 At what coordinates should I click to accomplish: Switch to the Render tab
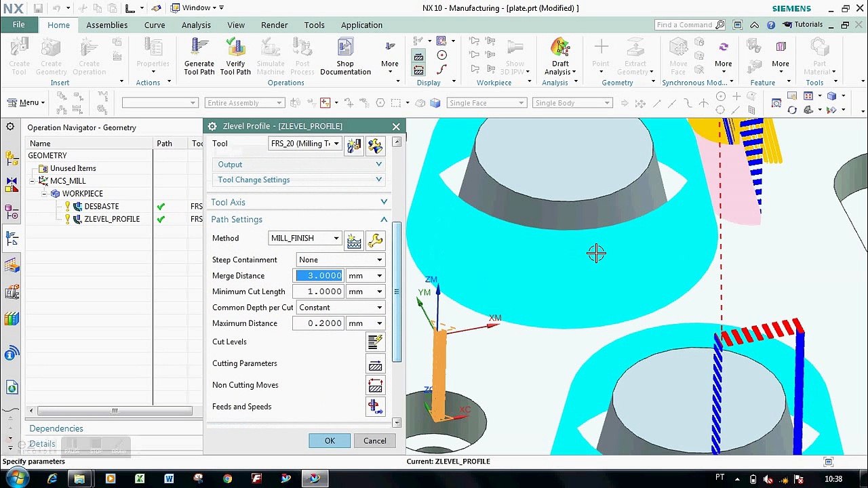tap(275, 25)
